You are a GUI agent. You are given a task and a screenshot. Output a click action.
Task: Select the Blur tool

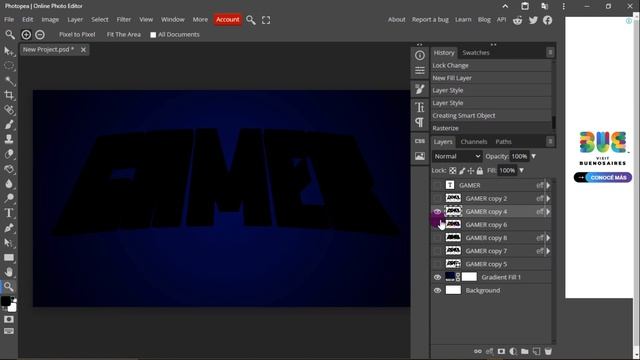coord(9,183)
